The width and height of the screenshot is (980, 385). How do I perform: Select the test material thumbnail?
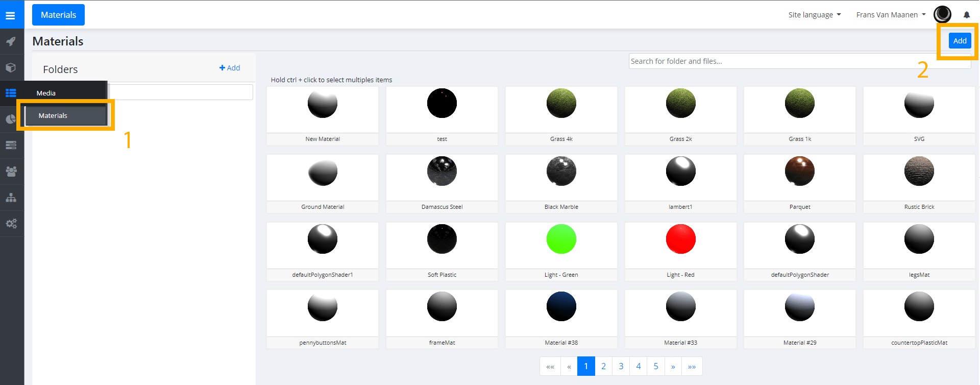[x=442, y=116]
